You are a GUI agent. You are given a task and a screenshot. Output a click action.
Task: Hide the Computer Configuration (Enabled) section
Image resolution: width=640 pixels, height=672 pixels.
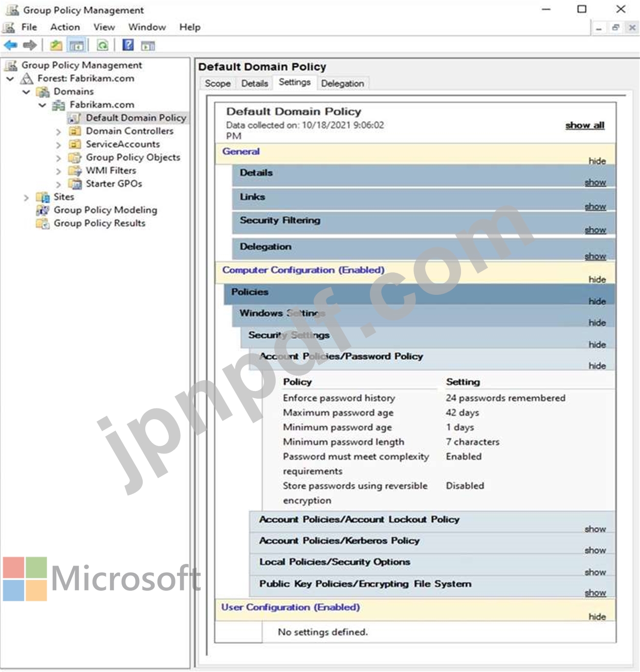pyautogui.click(x=597, y=279)
